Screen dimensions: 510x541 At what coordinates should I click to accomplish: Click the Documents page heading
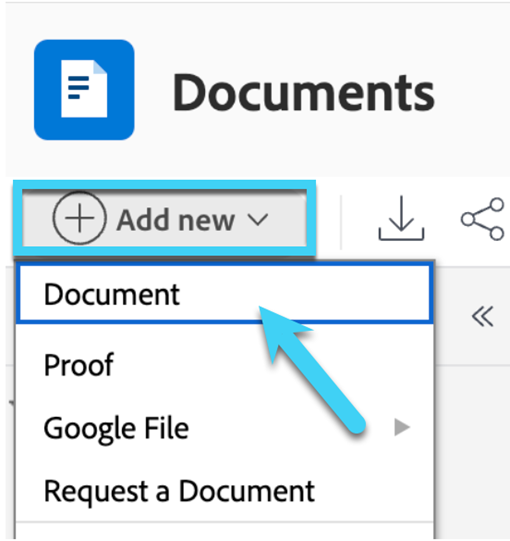304,92
